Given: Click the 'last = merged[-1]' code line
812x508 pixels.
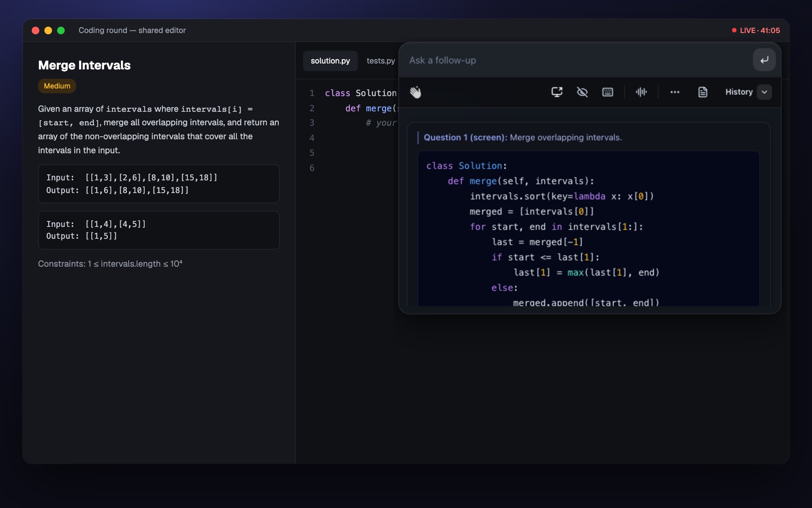Looking at the screenshot, I should [537, 242].
